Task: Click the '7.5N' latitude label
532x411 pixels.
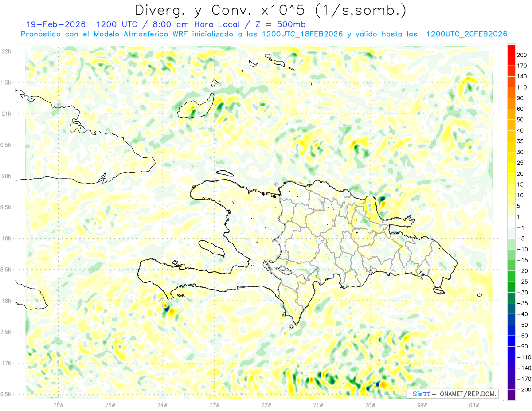Action: click(x=7, y=332)
